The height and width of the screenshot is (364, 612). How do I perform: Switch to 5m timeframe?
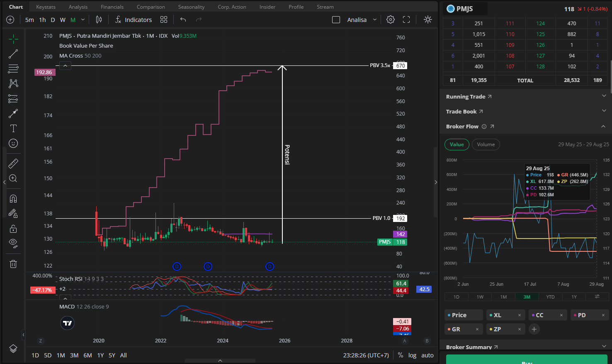[29, 19]
